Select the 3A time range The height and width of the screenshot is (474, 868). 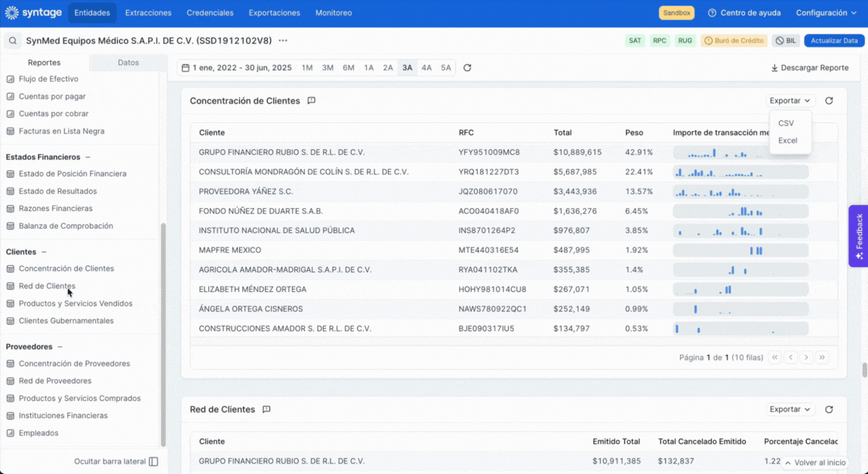408,68
